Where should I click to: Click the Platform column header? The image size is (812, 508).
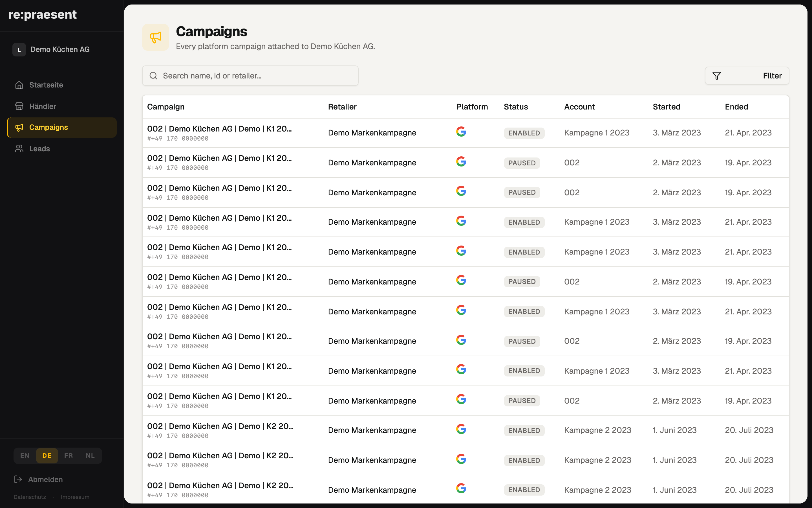point(472,107)
